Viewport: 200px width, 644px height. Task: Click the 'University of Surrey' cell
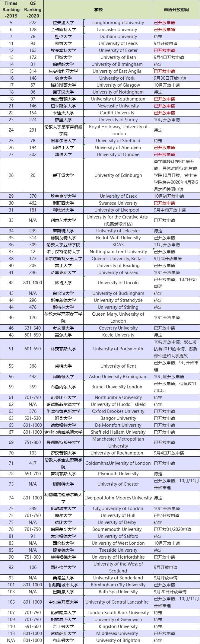point(118,120)
